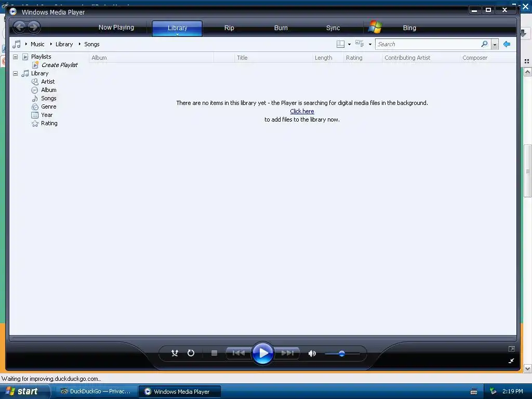The width and height of the screenshot is (532, 399).
Task: Click the Windows logo online stores icon
Action: pos(375,27)
